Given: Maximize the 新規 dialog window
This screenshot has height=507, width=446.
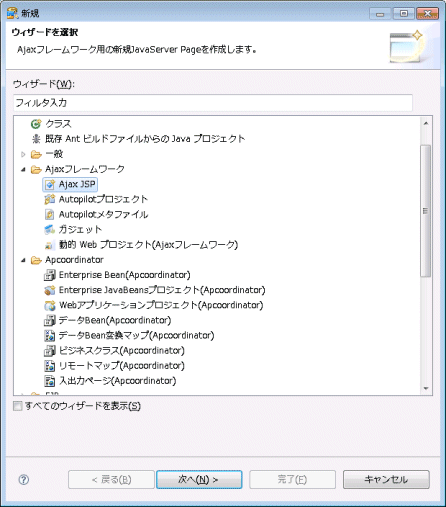Looking at the screenshot, I should pyautogui.click(x=404, y=14).
